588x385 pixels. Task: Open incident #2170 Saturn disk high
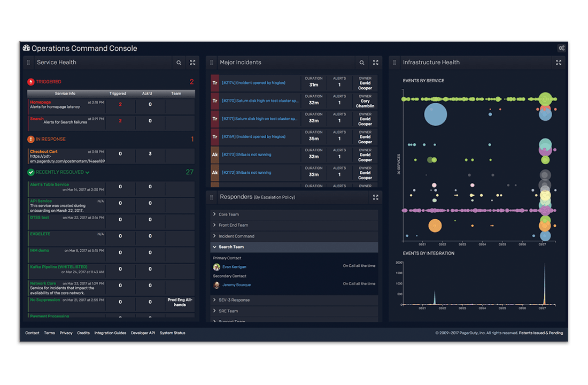(x=260, y=101)
